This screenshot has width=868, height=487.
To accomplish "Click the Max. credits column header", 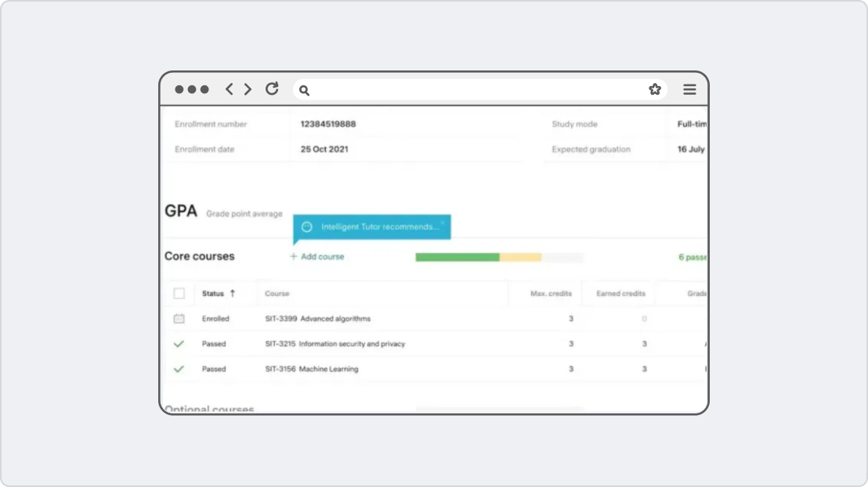I will [x=552, y=294].
